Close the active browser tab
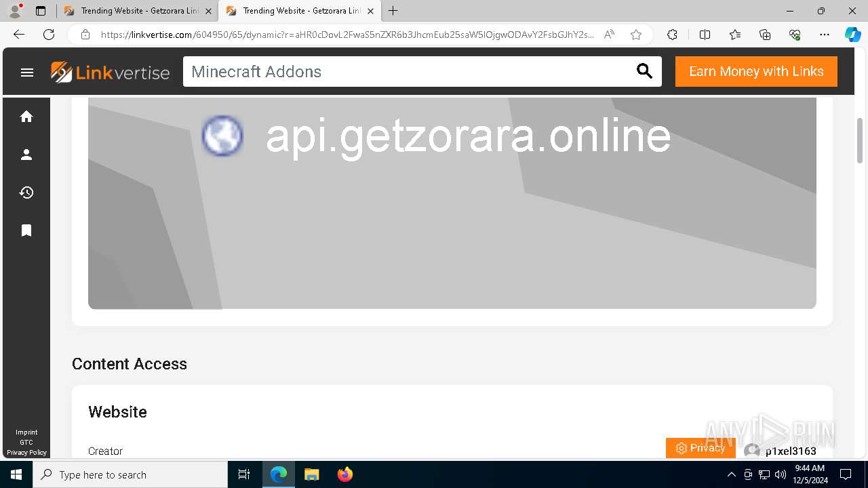The image size is (868, 488). 370,11
